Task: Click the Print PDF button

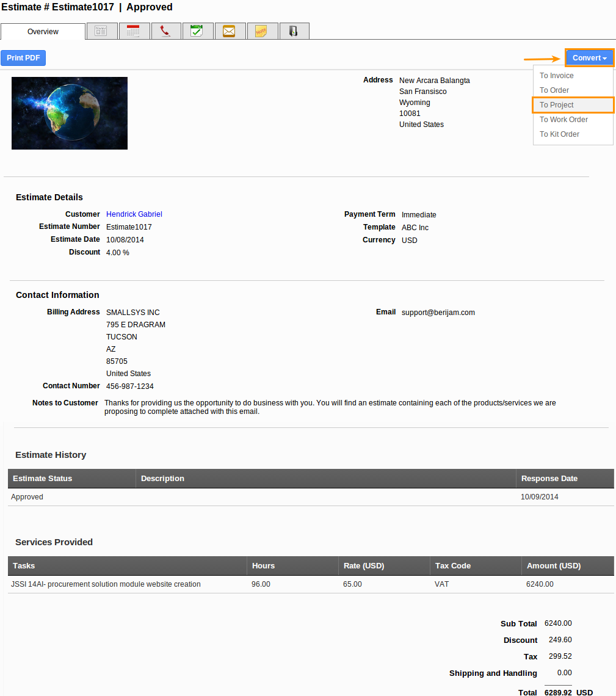Action: (23, 57)
